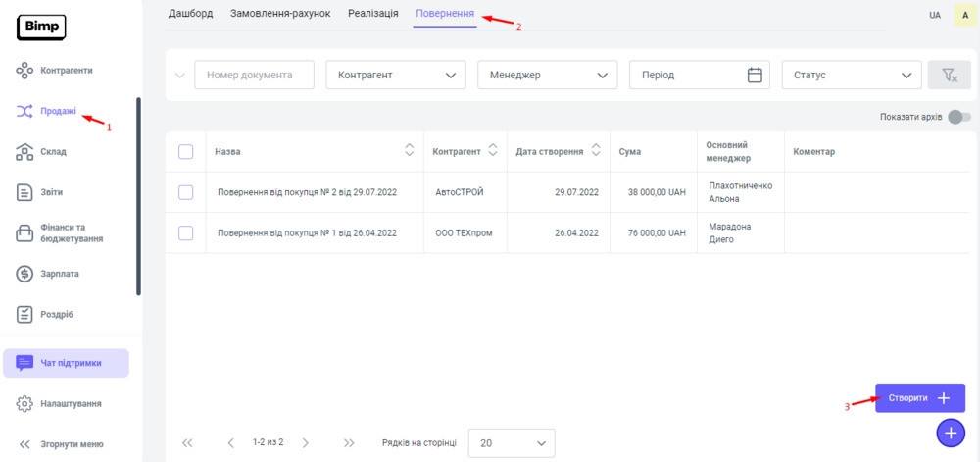Open the Налаштування settings gear icon
980x462 pixels.
[x=25, y=403]
